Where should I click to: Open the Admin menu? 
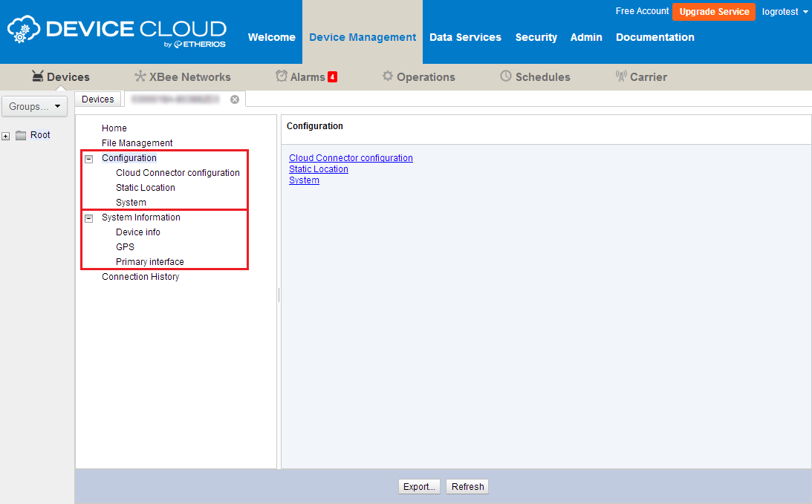click(x=586, y=37)
